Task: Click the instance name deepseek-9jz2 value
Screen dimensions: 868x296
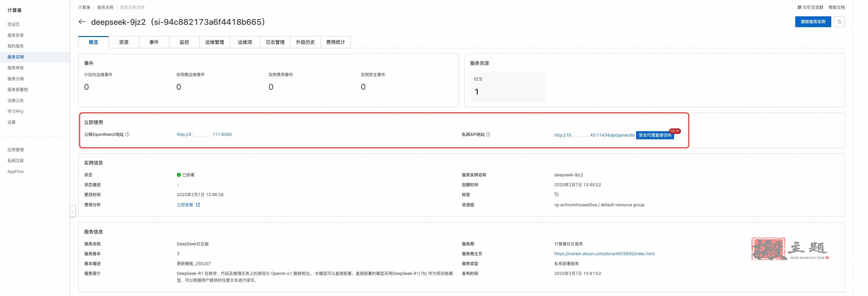Action: [x=569, y=175]
